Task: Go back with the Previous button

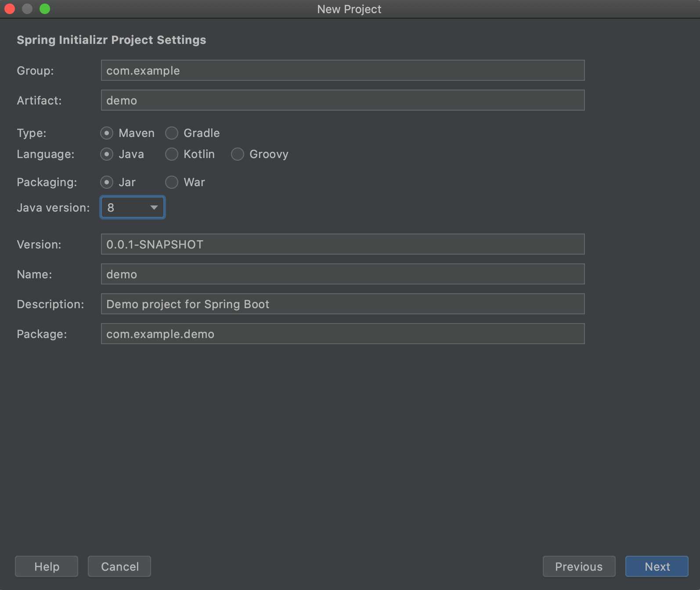Action: pos(579,566)
